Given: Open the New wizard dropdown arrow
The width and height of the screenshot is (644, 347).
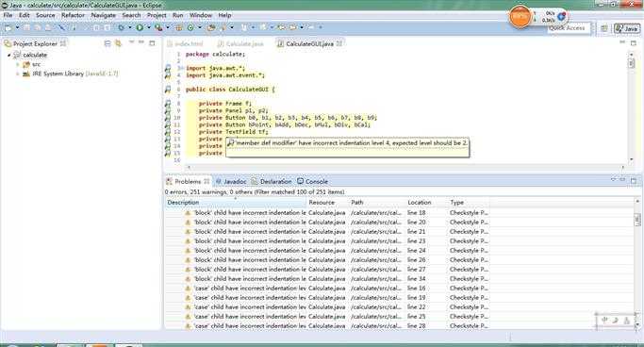Looking at the screenshot, I should [17, 27].
